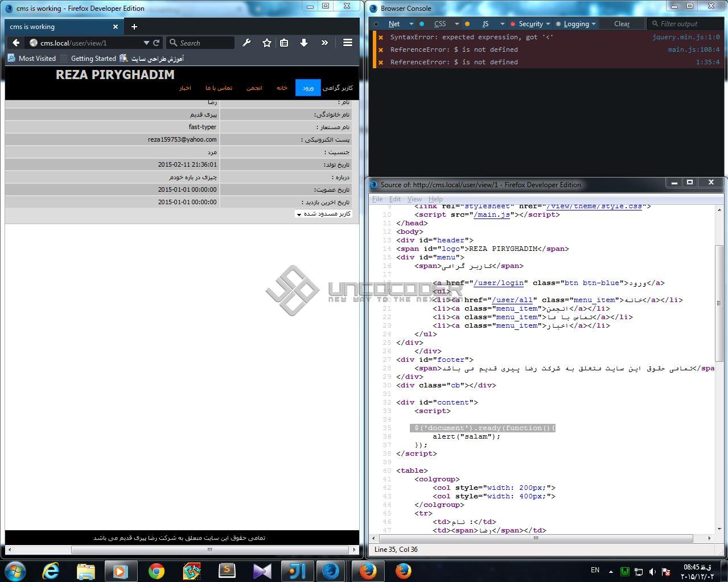Viewport: 728px width, 582px height.
Task: Show bookmarks list icon
Action: click(284, 43)
